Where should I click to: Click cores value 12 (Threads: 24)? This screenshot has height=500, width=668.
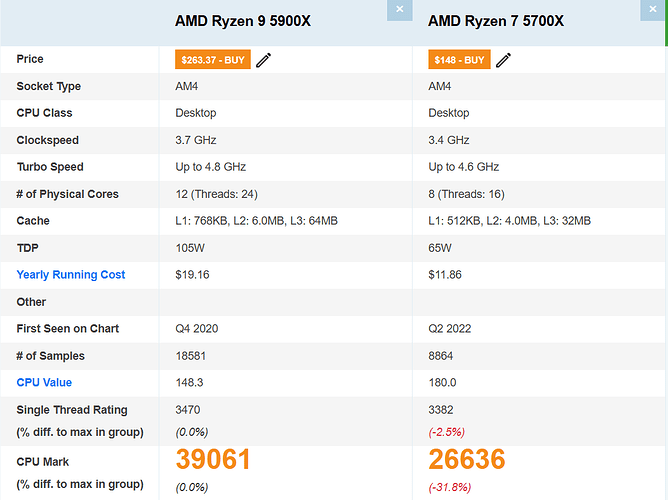click(x=216, y=194)
